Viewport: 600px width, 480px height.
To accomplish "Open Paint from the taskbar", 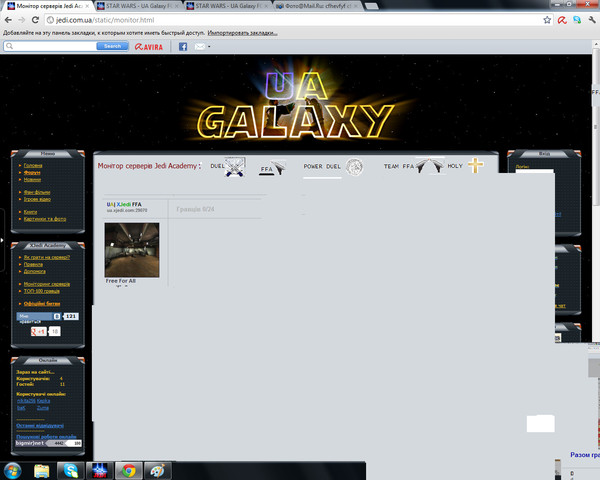I will tap(157, 470).
